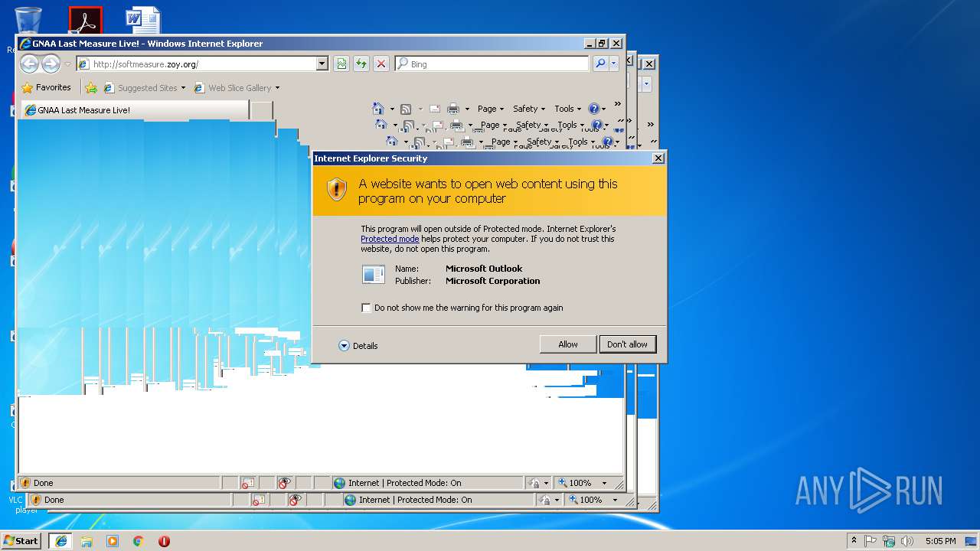Open search provider dropdown next to Bing

614,64
